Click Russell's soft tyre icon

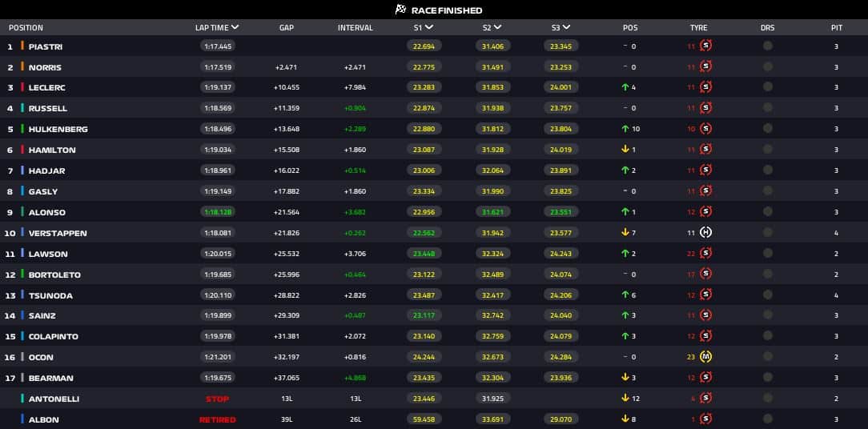click(x=705, y=108)
